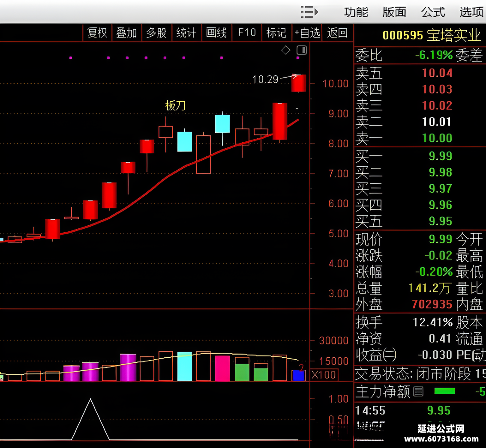486x448 pixels.
Task: Open the 功能 menu
Action: tap(356, 12)
